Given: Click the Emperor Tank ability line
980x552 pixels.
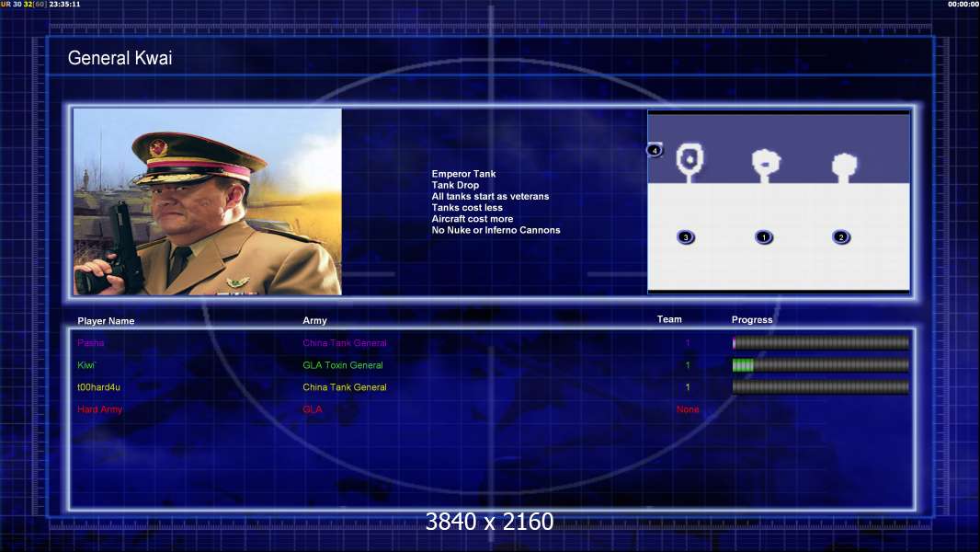Looking at the screenshot, I should tap(463, 174).
